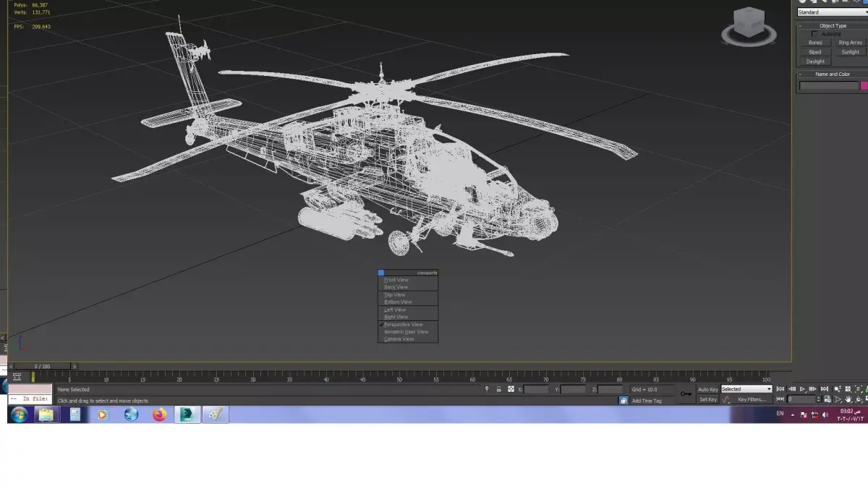Go to end frame playback button

(825, 389)
